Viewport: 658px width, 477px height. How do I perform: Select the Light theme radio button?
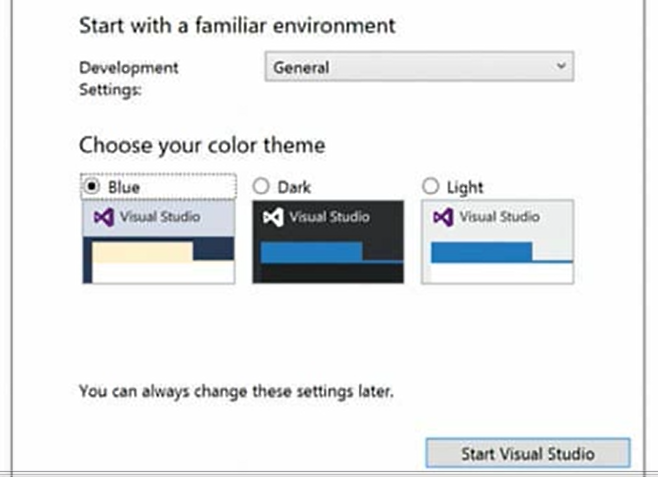tap(431, 186)
